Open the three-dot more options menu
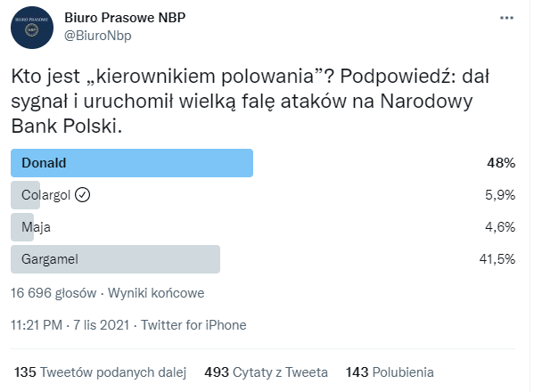Image resolution: width=534 pixels, height=392 pixels. (x=506, y=18)
